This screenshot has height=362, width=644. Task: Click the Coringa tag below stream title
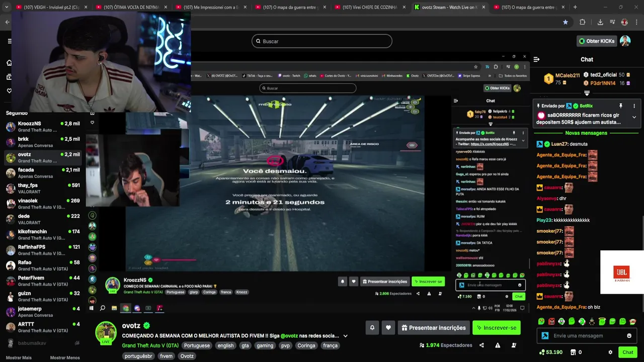[x=306, y=345]
